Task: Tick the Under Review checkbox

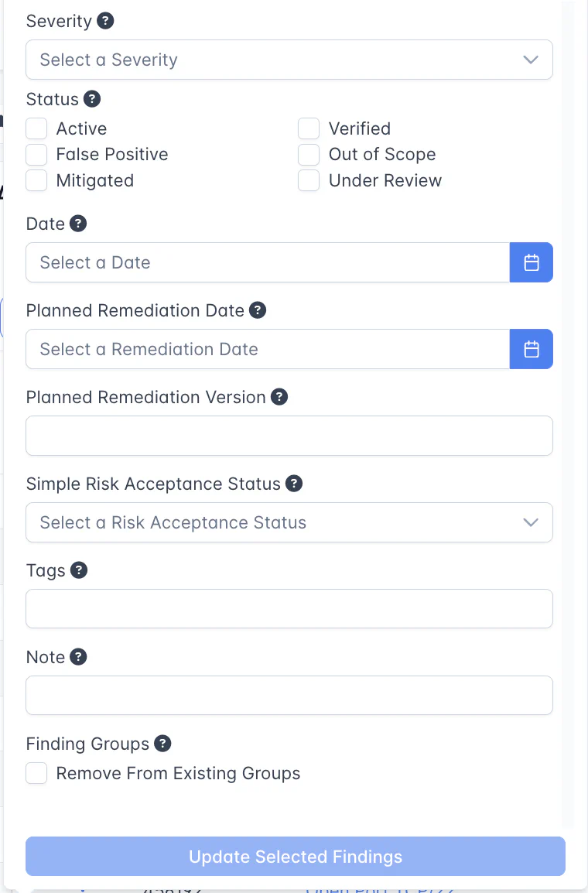Action: pyautogui.click(x=309, y=181)
